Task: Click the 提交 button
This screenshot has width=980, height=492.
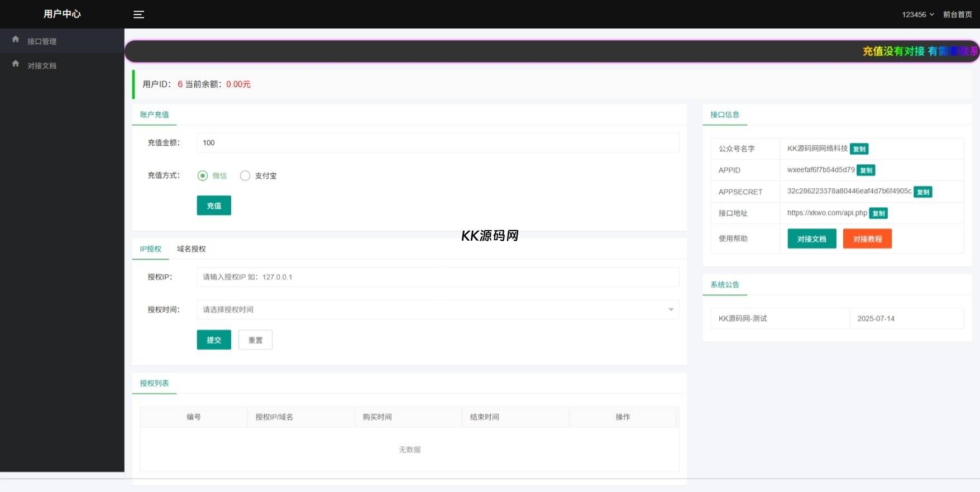Action: pos(214,340)
